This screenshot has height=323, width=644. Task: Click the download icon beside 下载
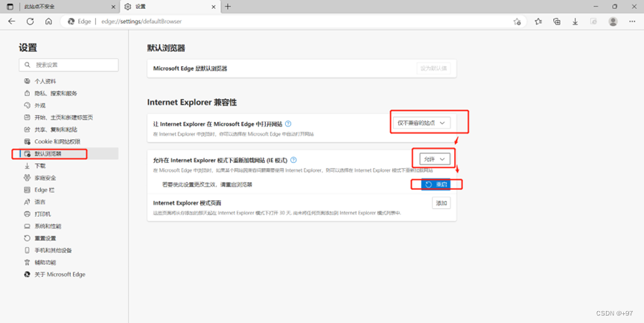27,166
